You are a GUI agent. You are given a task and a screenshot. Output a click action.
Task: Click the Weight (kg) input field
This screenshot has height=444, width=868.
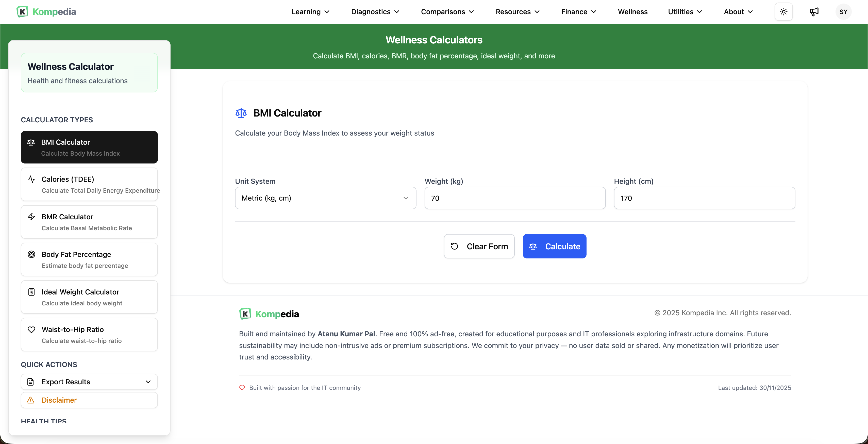(515, 198)
